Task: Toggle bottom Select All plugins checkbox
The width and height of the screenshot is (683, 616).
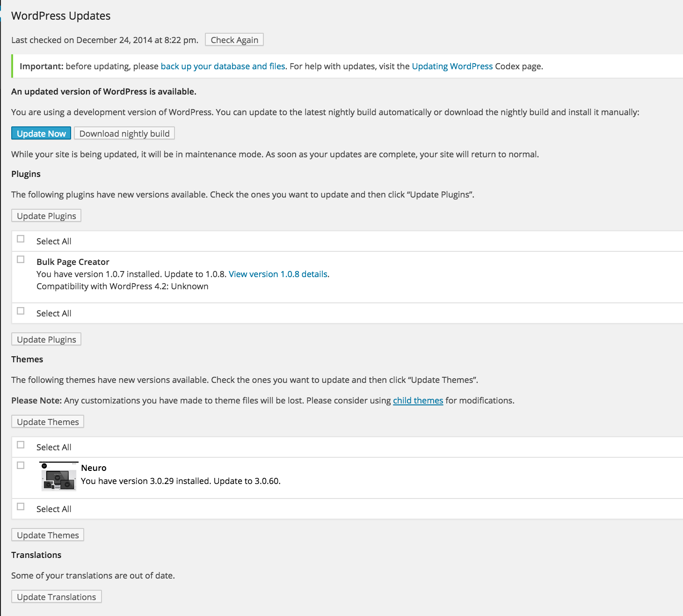Action: [x=21, y=311]
